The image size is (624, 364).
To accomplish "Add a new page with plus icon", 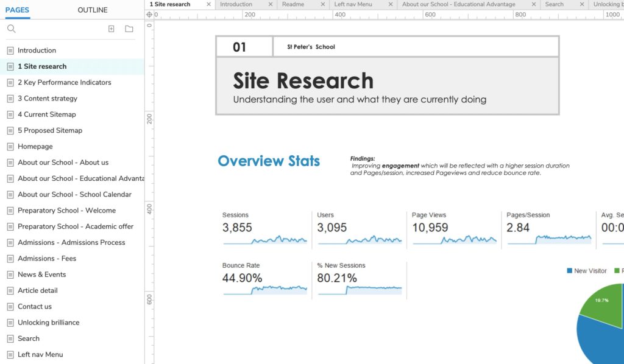I will click(111, 29).
